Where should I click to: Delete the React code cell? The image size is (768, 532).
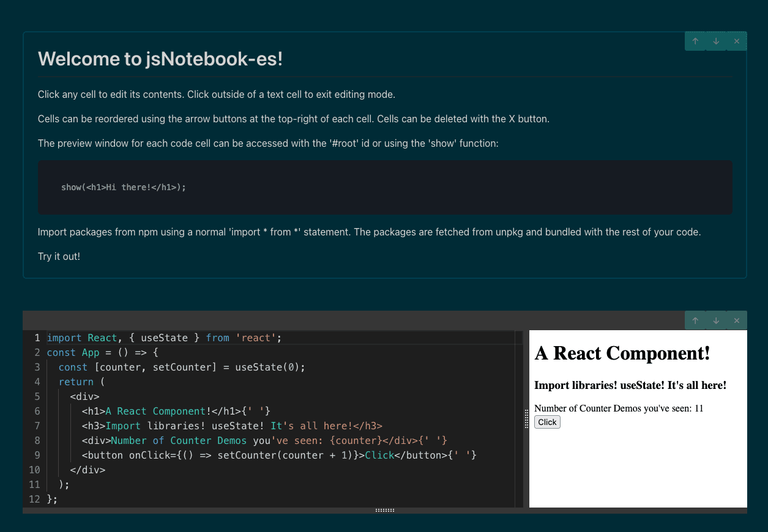pyautogui.click(x=737, y=320)
